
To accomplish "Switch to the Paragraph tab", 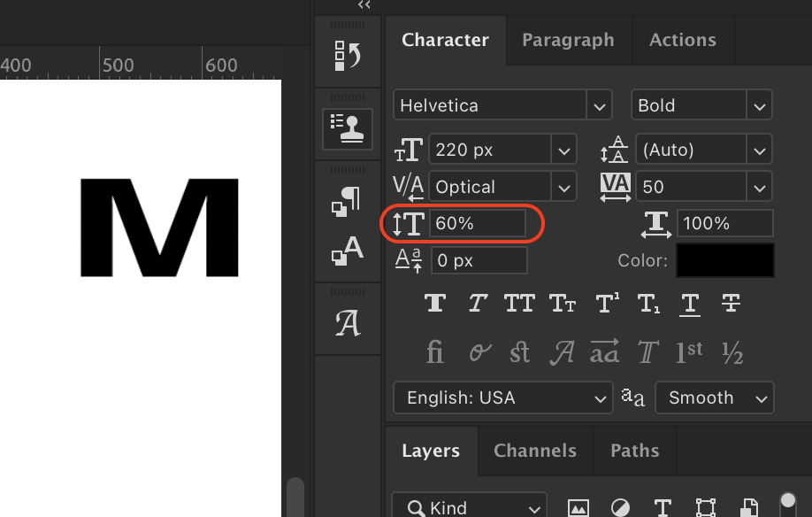I will (568, 40).
